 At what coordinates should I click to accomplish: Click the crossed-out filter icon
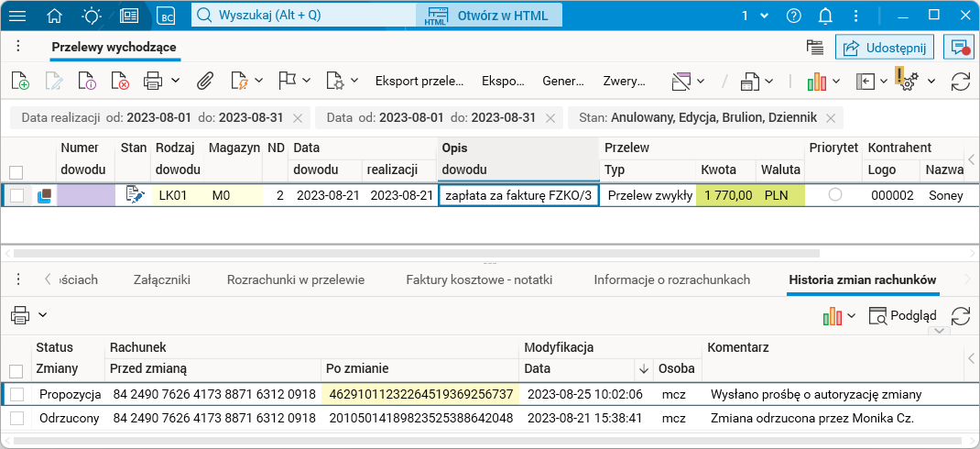pyautogui.click(x=681, y=81)
